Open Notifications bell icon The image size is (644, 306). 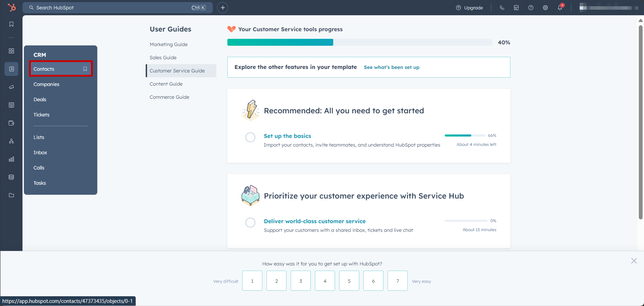pyautogui.click(x=560, y=8)
